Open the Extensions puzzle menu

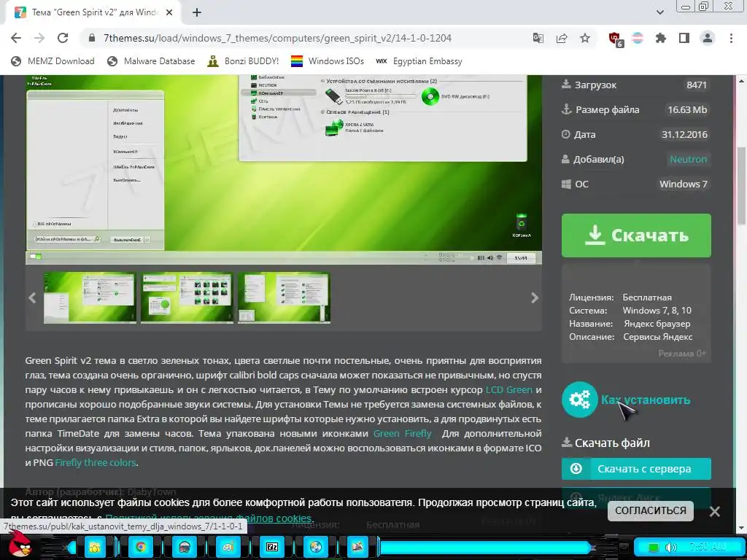click(661, 38)
